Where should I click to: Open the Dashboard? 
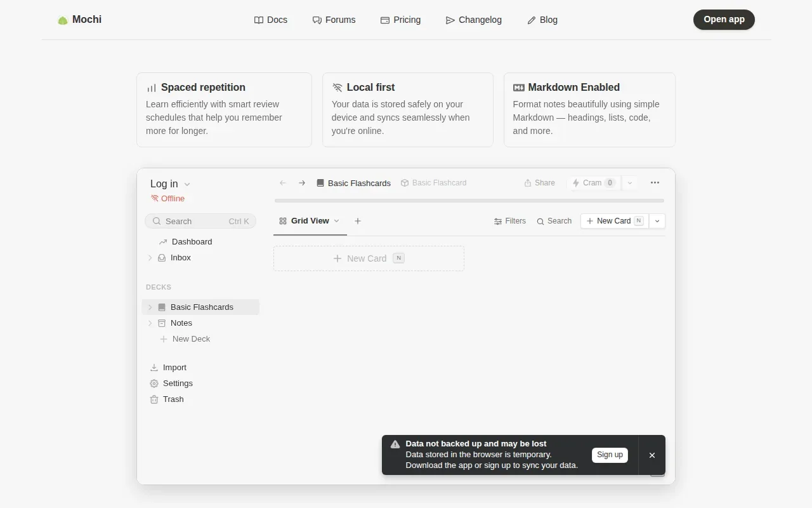pos(185,241)
